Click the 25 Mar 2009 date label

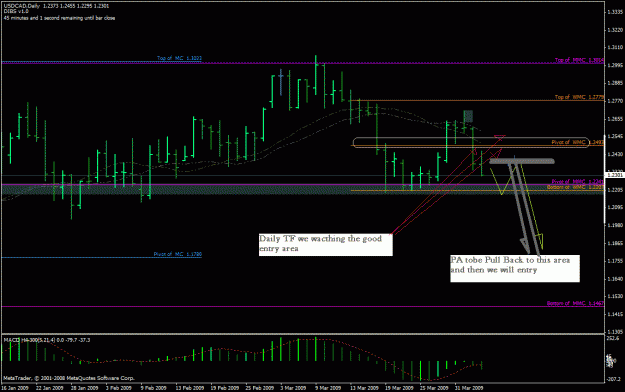[x=434, y=388]
